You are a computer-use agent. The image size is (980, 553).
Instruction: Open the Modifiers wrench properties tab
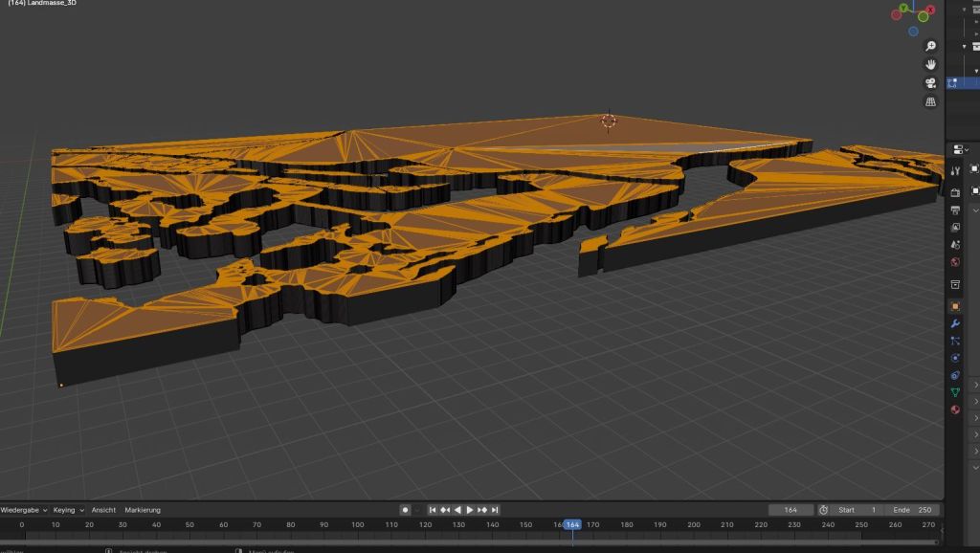coord(955,324)
